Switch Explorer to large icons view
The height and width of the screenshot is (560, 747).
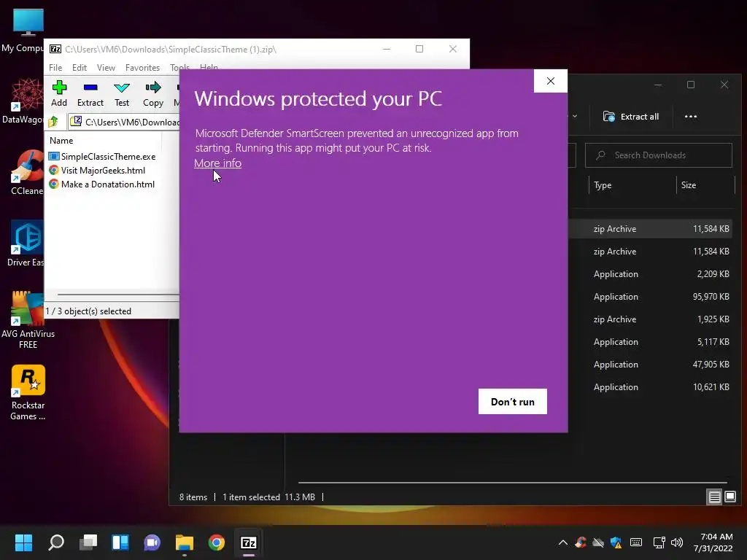729,497
